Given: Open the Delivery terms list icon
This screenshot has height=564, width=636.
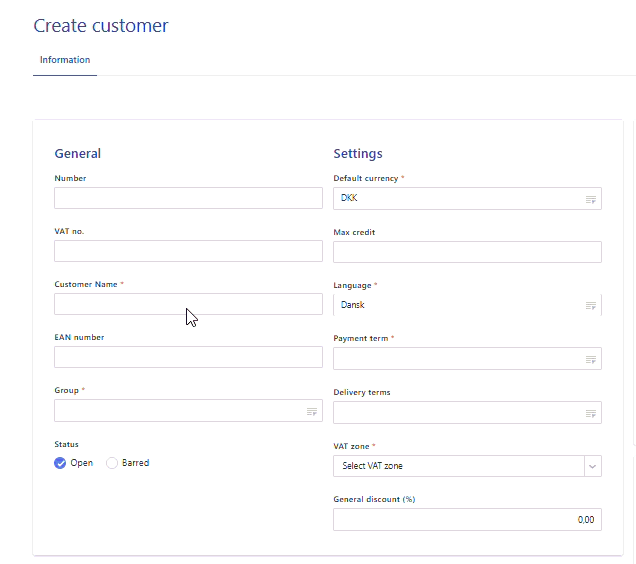Looking at the screenshot, I should (591, 413).
